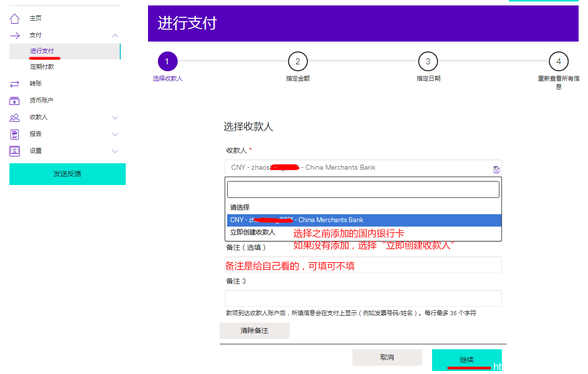Open 货币账户 via the banknote icon
The image size is (588, 374).
[14, 100]
